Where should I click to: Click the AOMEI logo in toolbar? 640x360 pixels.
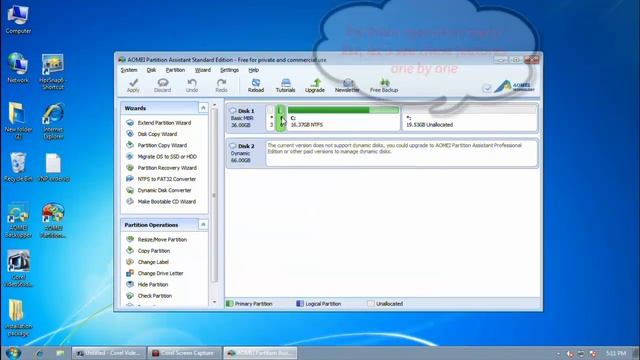[x=514, y=86]
